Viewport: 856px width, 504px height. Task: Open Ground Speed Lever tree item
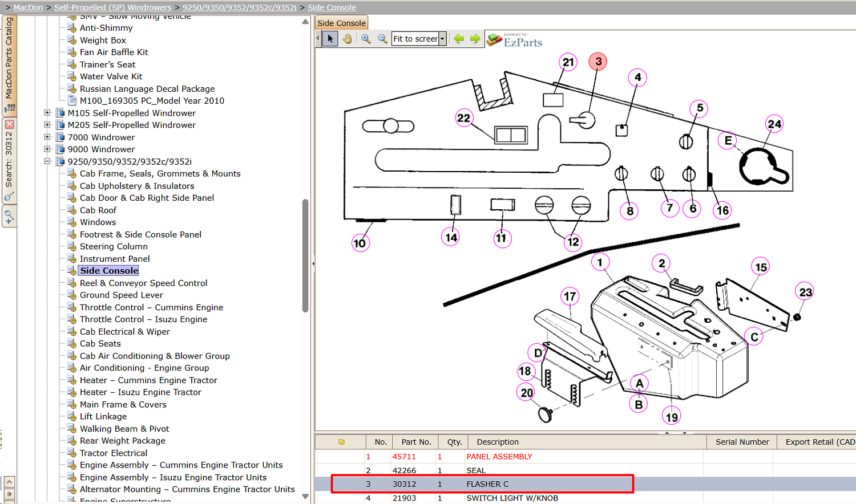(x=122, y=295)
